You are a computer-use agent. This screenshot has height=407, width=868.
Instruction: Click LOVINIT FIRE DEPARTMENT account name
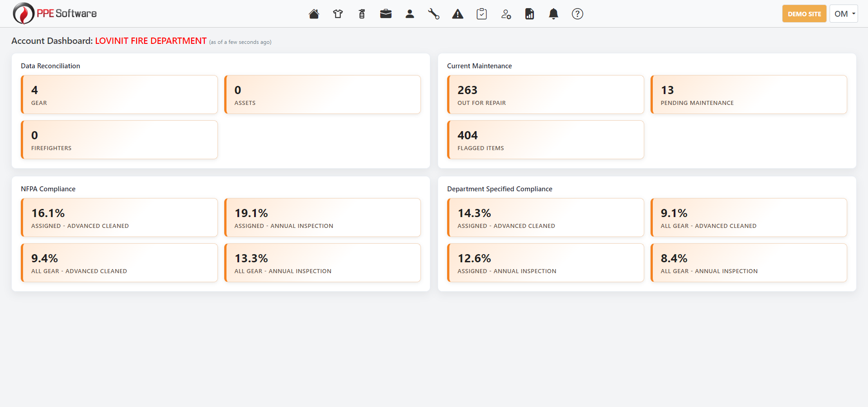[151, 41]
